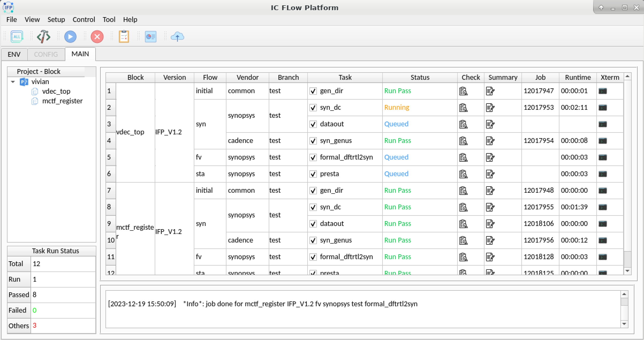
Task: Click the Summary report toolbar icon
Action: click(151, 37)
